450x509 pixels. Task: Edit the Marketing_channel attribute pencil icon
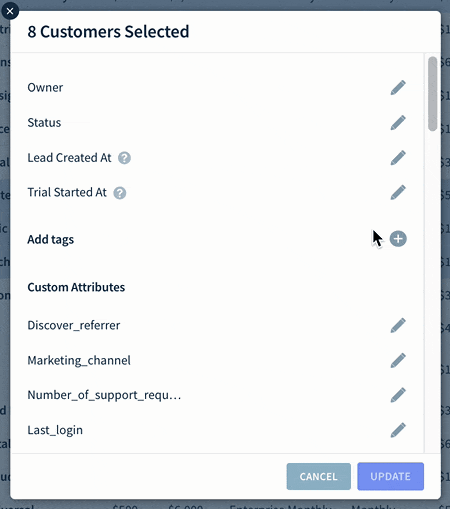tap(398, 360)
